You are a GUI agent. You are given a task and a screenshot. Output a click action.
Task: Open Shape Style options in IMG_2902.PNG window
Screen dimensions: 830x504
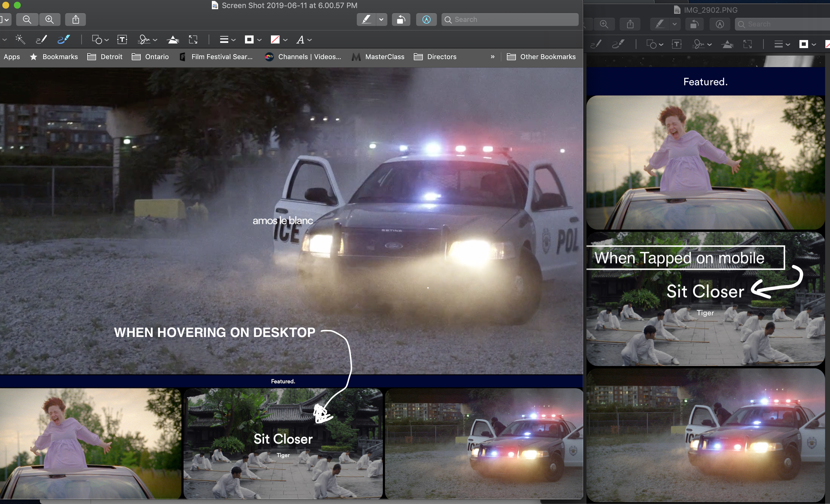(778, 44)
